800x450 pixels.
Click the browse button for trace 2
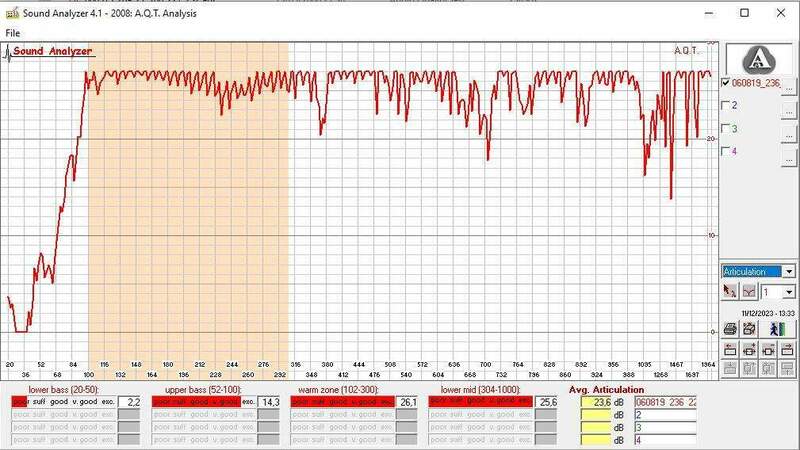click(789, 110)
